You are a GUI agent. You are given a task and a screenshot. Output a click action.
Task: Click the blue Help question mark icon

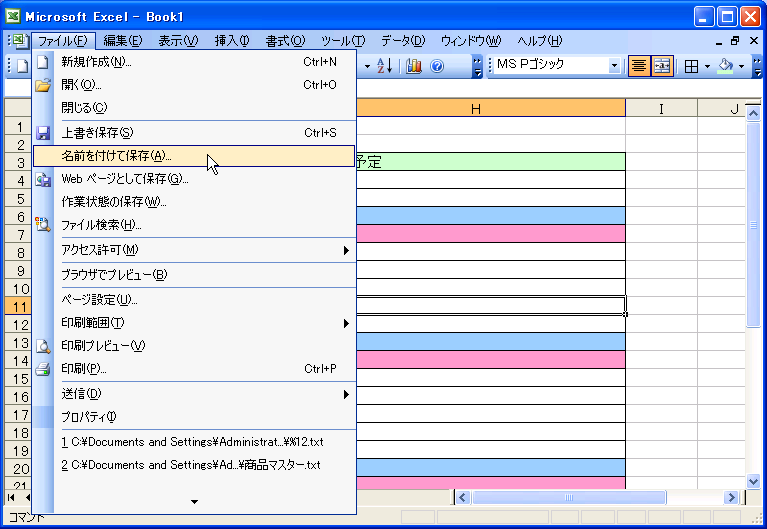tap(437, 66)
